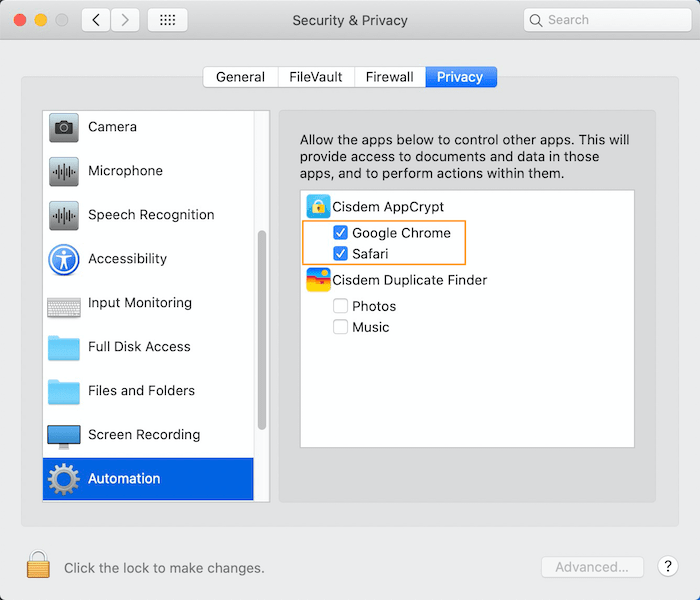Click the Cisdem Duplicate Finder app name
The width and height of the screenshot is (700, 600).
(410, 280)
